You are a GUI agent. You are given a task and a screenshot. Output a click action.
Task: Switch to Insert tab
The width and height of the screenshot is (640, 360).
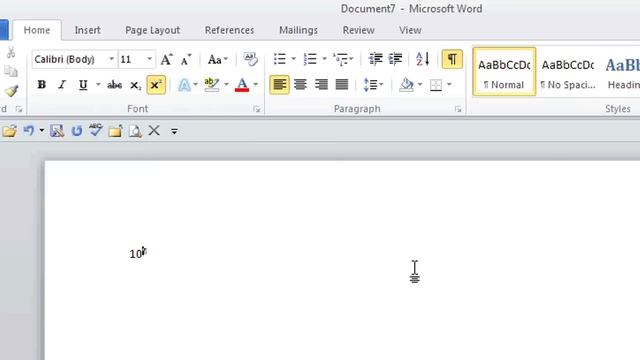pyautogui.click(x=87, y=30)
